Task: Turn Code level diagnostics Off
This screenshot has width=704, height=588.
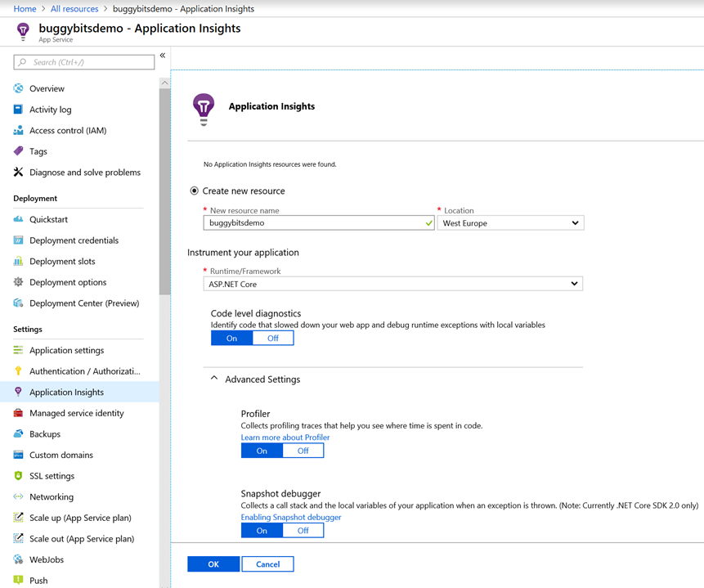Action: point(273,339)
